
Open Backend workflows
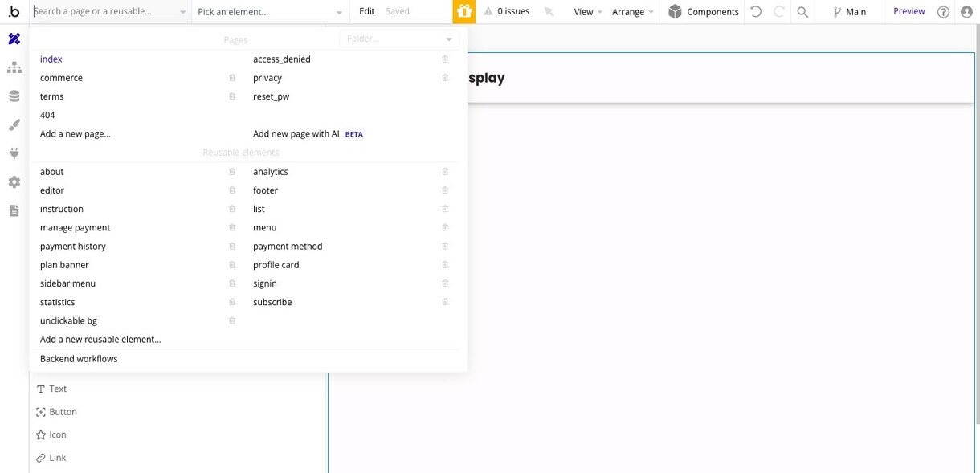coord(79,359)
